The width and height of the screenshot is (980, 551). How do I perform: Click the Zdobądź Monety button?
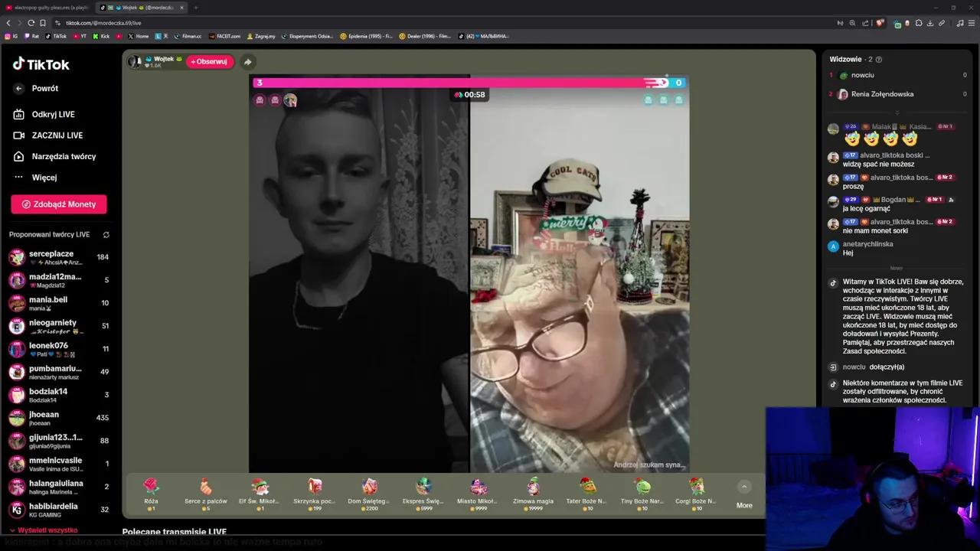click(x=59, y=204)
